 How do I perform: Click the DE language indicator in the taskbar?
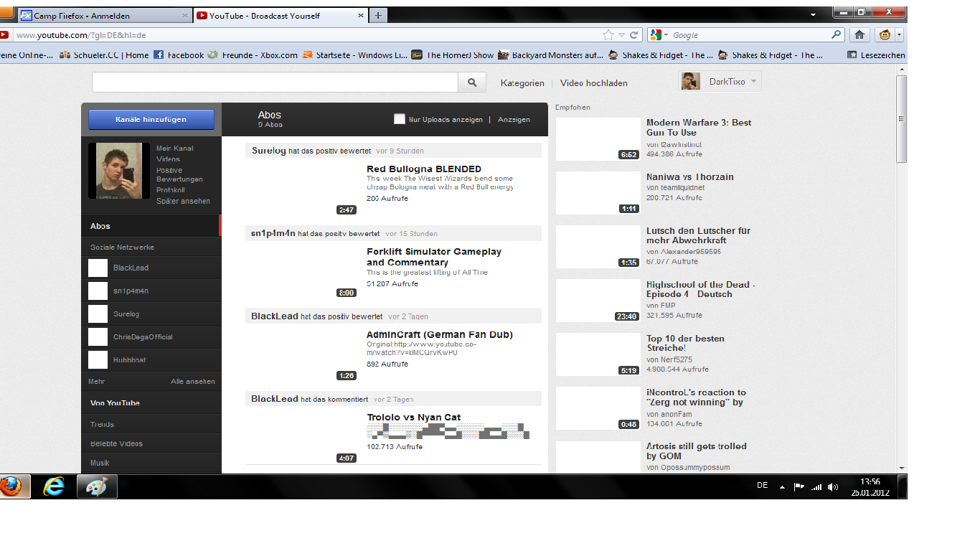coord(763,486)
